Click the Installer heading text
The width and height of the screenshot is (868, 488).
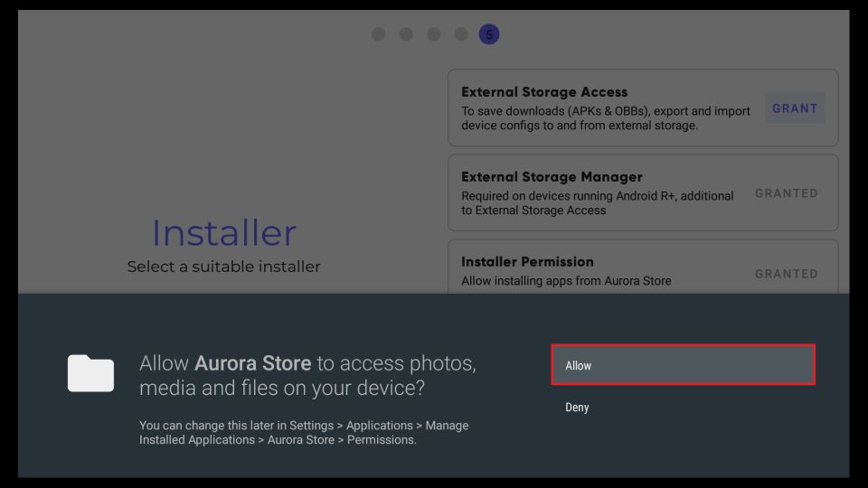point(223,232)
